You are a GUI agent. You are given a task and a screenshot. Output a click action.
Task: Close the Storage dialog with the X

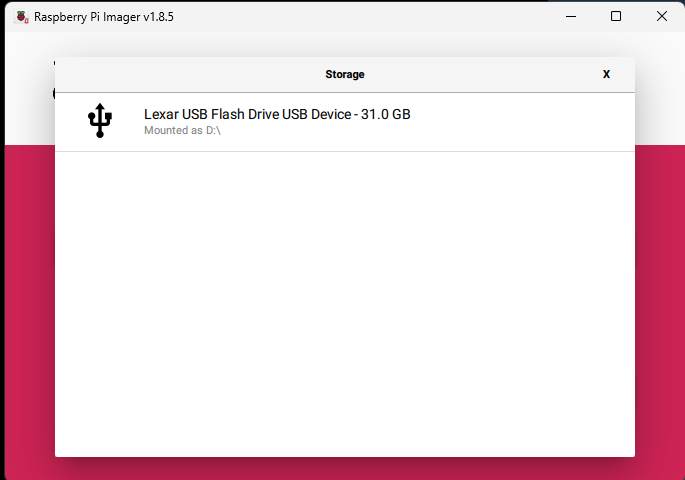(x=606, y=74)
